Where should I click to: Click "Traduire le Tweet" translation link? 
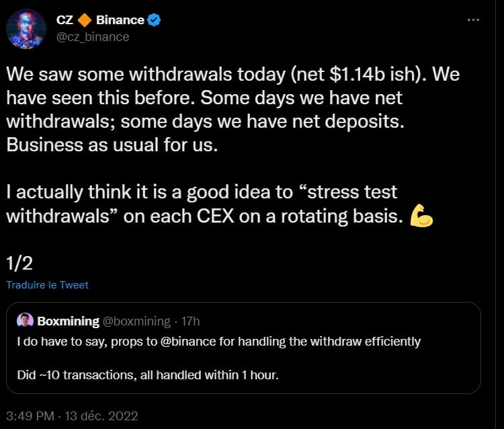pyautogui.click(x=47, y=284)
